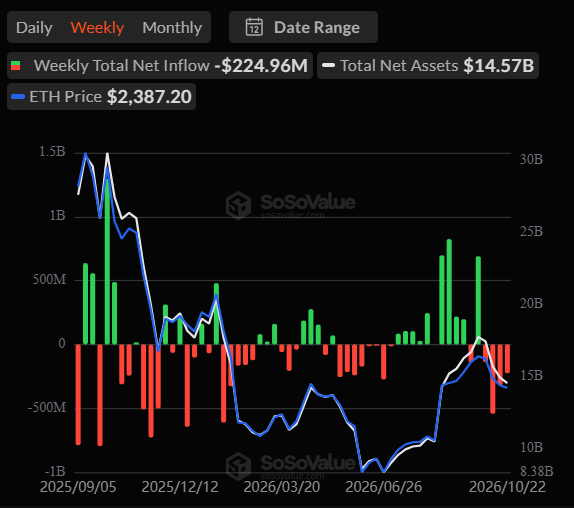The image size is (574, 508).
Task: Click the 8.38B right axis label
Action: pyautogui.click(x=536, y=471)
